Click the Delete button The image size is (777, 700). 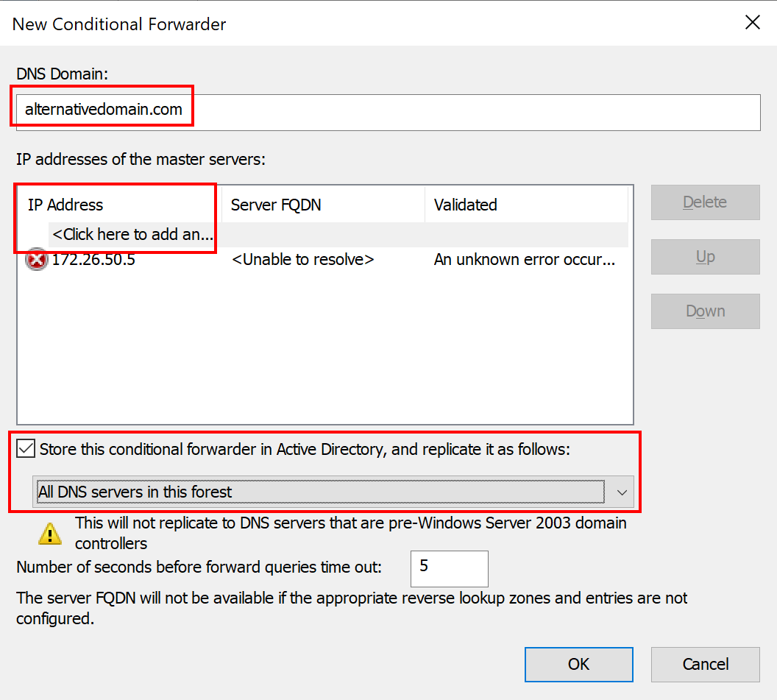coord(705,202)
